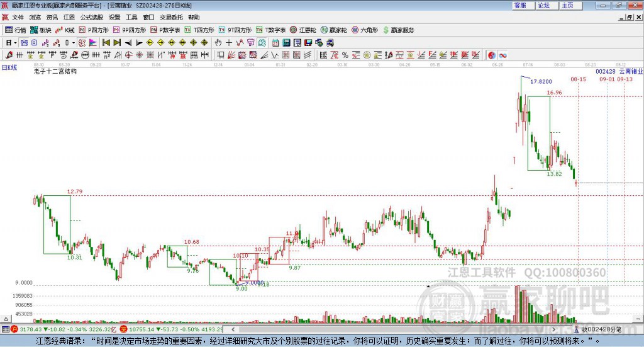Viewport: 644px width, 347px height.
Task: Open the 江恩 menu
Action: coord(69,17)
